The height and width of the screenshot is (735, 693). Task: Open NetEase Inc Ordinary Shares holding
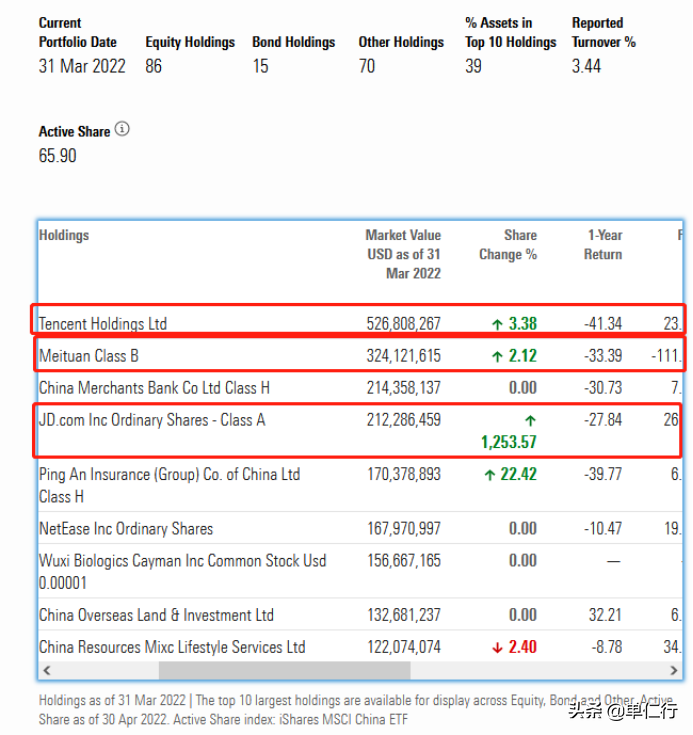pos(126,528)
